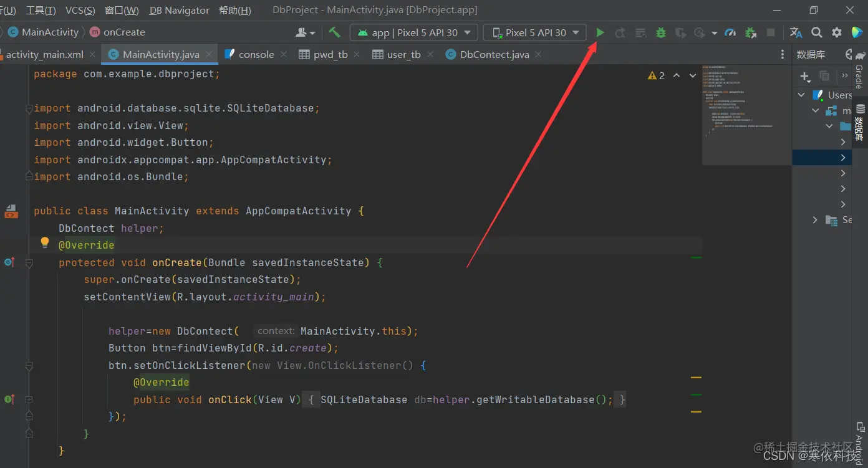Viewport: 868px width, 468px height.
Task: Click the Duplicate icon in database panel
Action: [x=824, y=75]
